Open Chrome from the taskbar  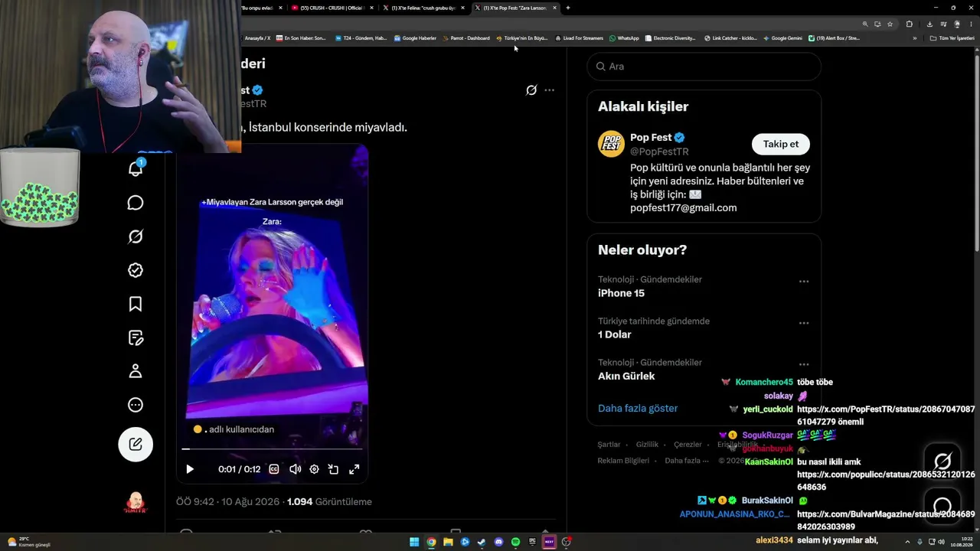[431, 542]
